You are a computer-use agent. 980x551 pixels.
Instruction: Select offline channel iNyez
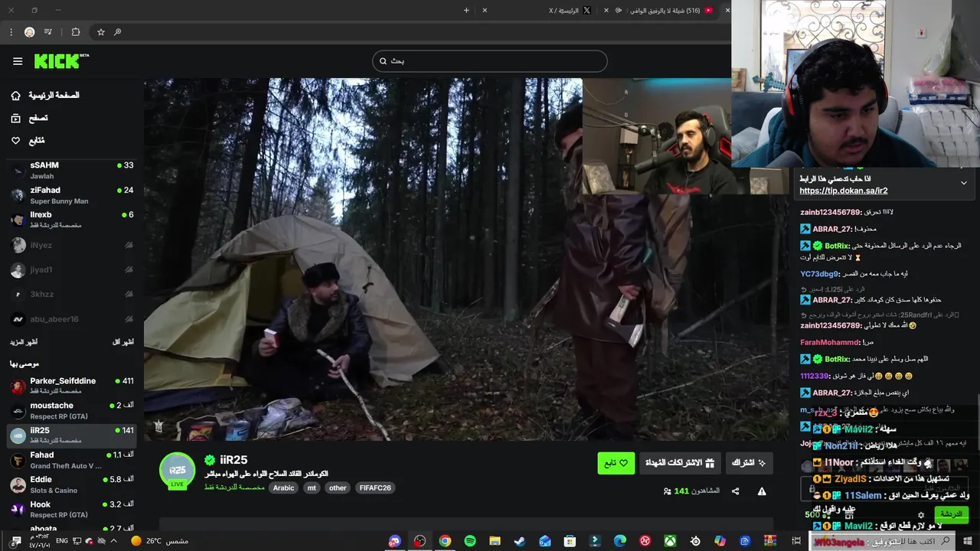[72, 245]
